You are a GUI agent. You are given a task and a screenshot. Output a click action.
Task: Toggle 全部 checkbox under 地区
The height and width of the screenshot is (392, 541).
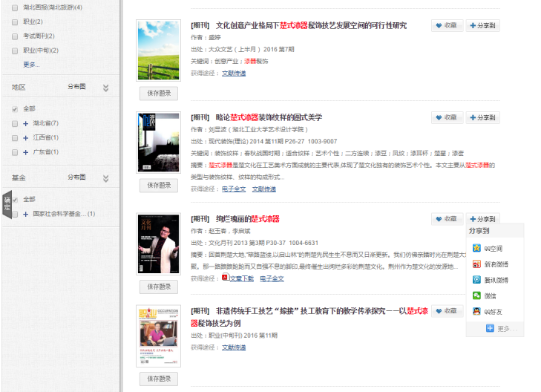[15, 109]
